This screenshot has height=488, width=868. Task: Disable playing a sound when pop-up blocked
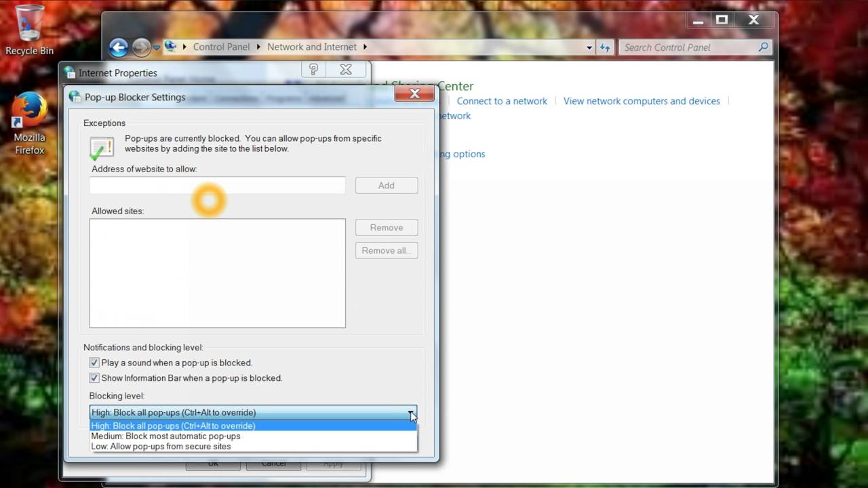click(94, 363)
